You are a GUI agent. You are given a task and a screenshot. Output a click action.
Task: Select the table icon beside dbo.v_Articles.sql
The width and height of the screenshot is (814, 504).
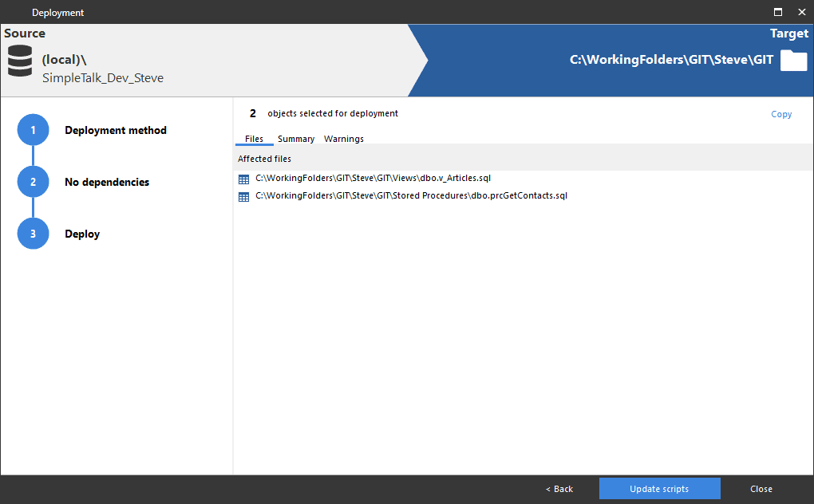pyautogui.click(x=243, y=179)
